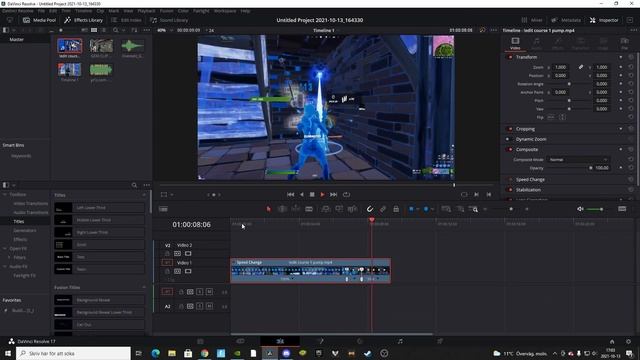The height and width of the screenshot is (360, 640).
Task: Toggle the Position Lock padlock
Action: click(x=396, y=209)
